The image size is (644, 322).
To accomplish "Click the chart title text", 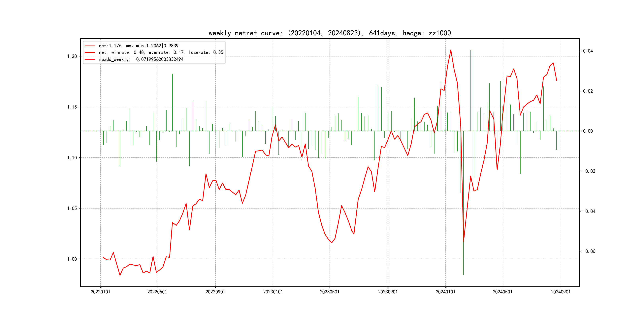I will 330,33.
